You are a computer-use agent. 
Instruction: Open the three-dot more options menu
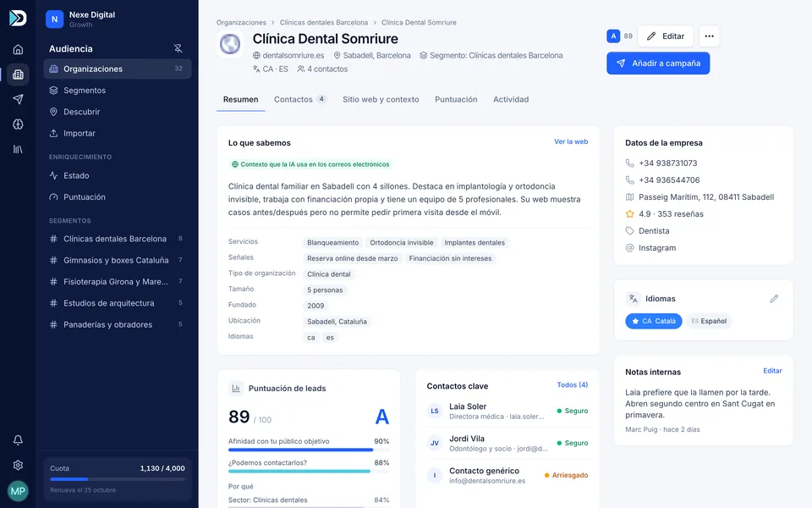(709, 36)
